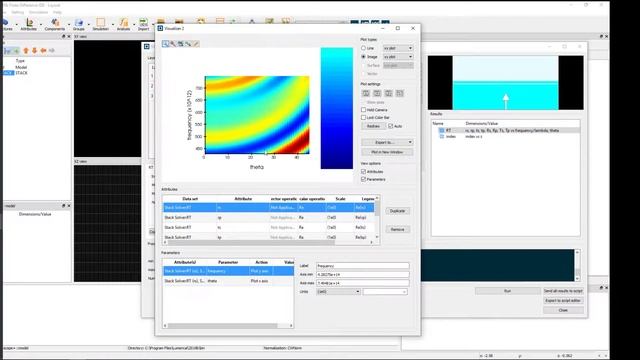Image resolution: width=640 pixels, height=360 pixels.
Task: Select the fourth plot toolbar tool in Visualizer
Action: click(188, 44)
